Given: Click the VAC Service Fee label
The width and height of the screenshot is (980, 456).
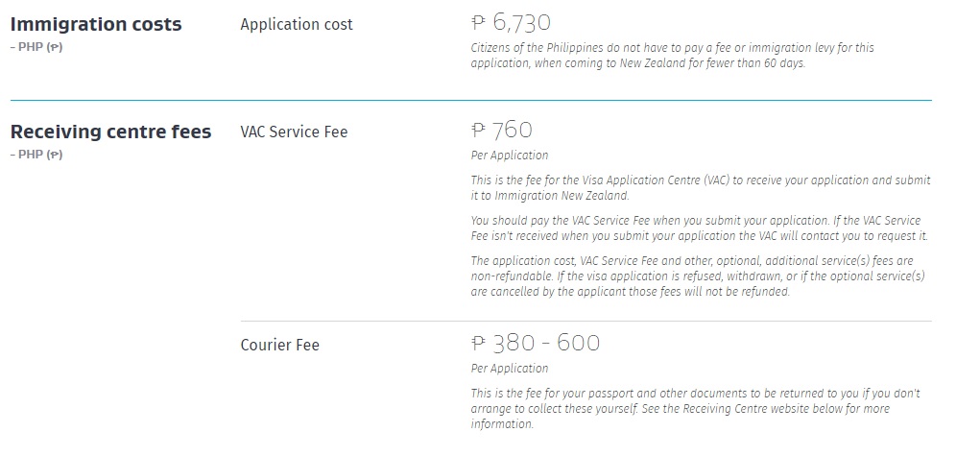Looking at the screenshot, I should tap(294, 132).
